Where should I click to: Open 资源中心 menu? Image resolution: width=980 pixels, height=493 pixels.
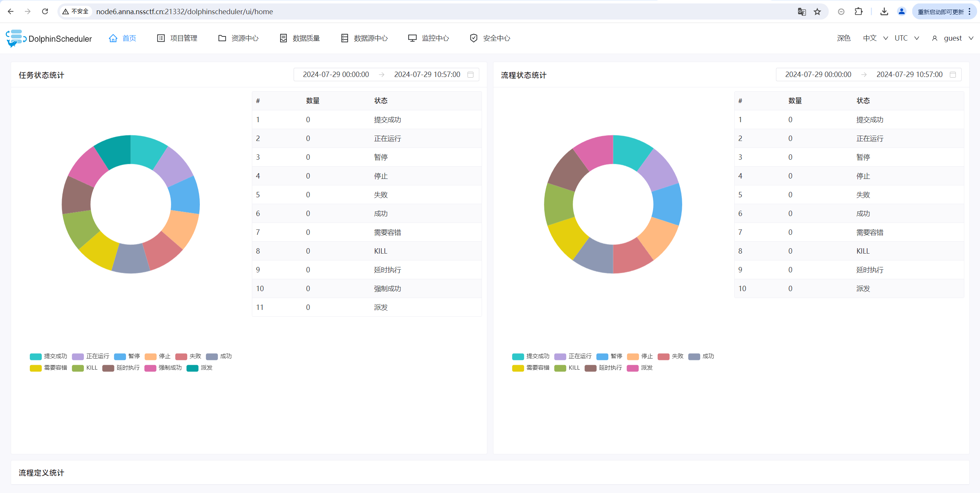point(238,38)
